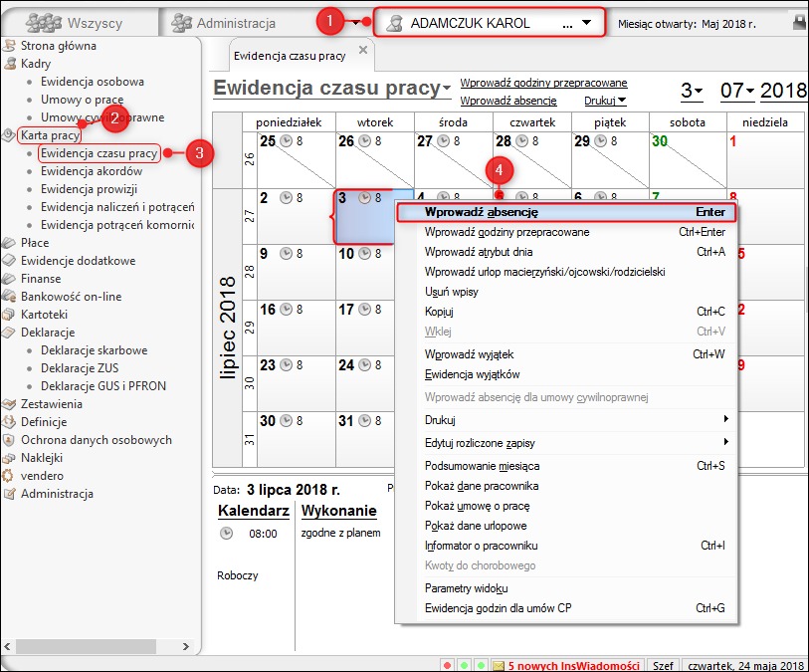Select Ewidencja prowizji in sidebar
This screenshot has width=809, height=672.
click(89, 189)
